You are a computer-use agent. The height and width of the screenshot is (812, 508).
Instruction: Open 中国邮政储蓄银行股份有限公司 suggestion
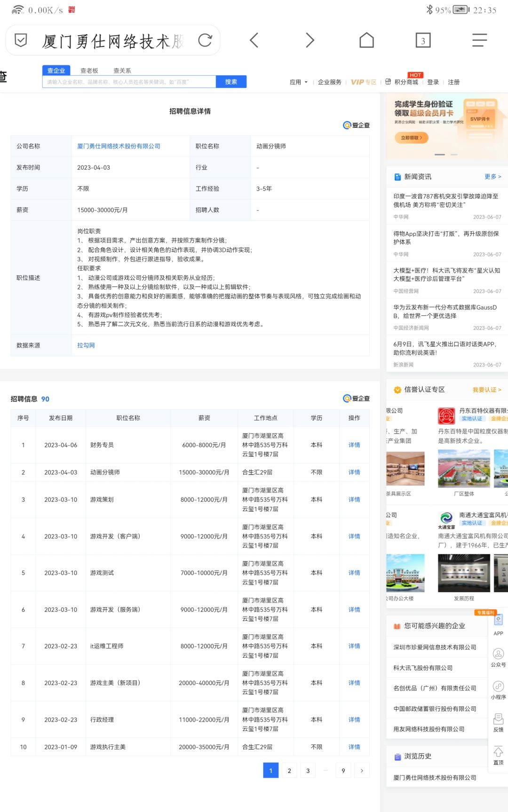pos(435,709)
